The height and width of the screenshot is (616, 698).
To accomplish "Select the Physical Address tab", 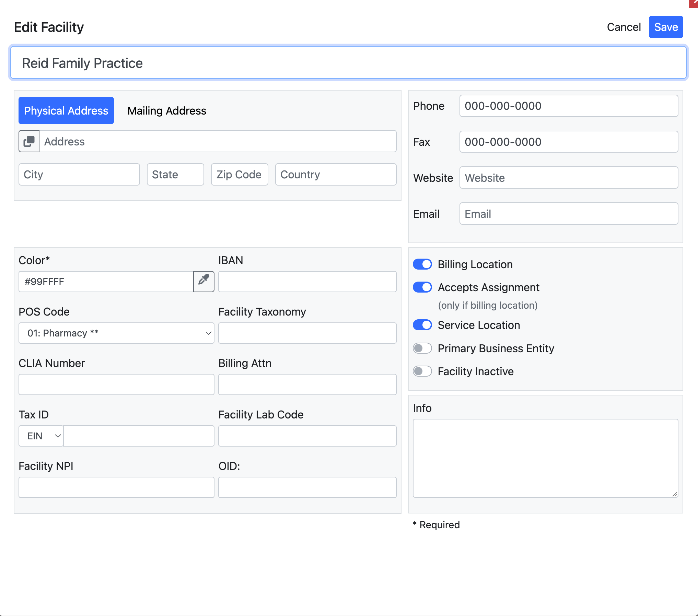I will click(66, 111).
